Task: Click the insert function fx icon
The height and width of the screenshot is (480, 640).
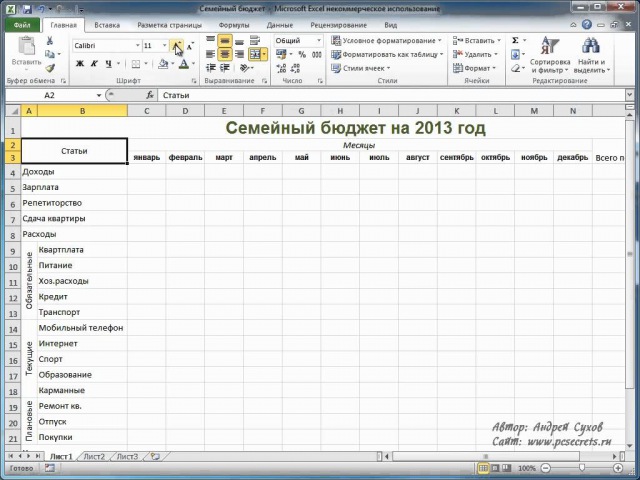Action: pyautogui.click(x=150, y=95)
